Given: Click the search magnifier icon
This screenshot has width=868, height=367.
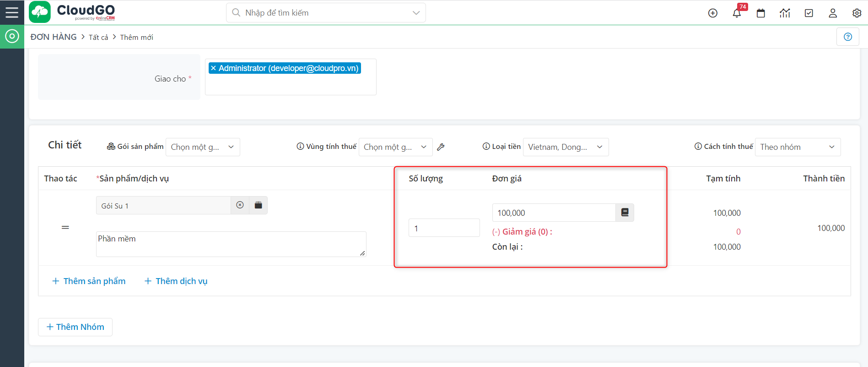Looking at the screenshot, I should (236, 13).
